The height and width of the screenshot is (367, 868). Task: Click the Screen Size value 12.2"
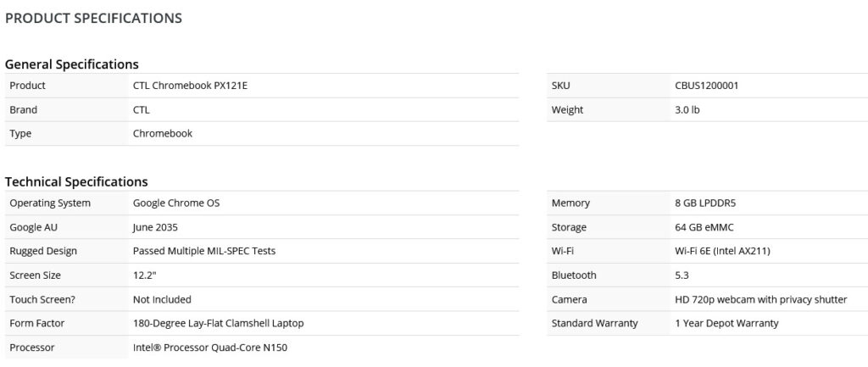144,275
